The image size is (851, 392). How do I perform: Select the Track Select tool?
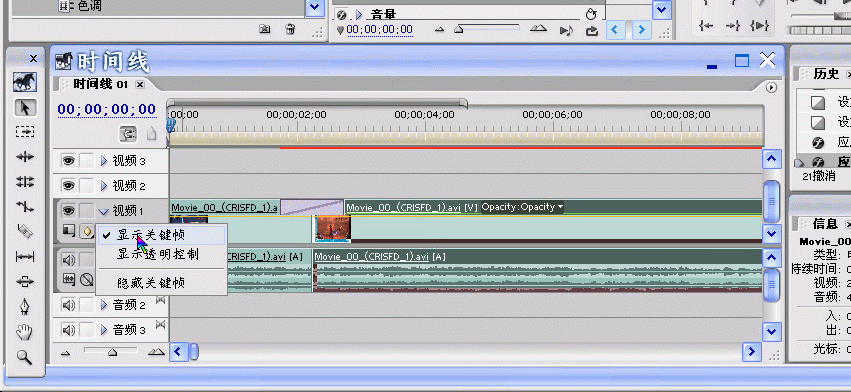point(25,132)
